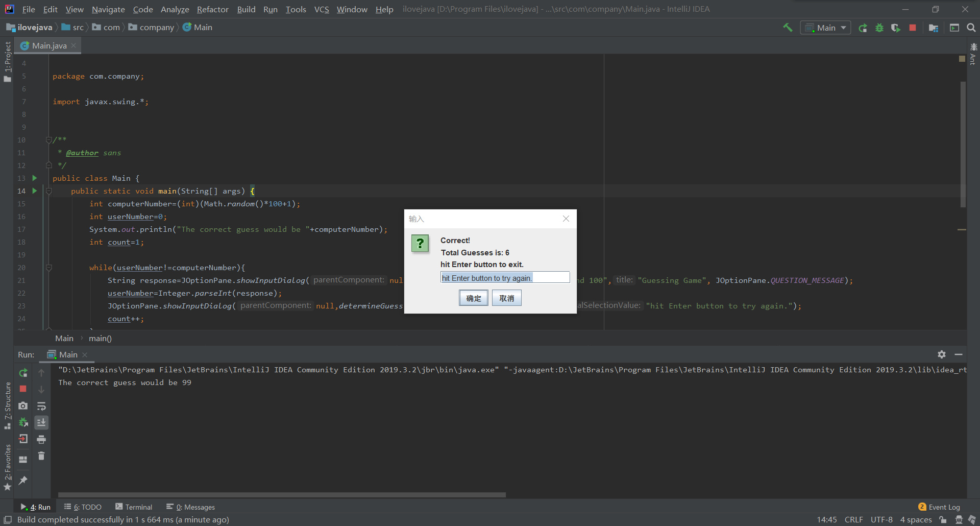Screen dimensions: 980x526
Task: Change the CRLF line separator
Action: 853,520
